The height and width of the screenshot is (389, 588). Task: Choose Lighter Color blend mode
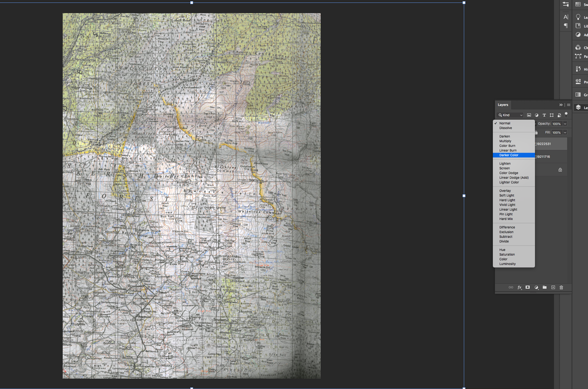pyautogui.click(x=514, y=182)
